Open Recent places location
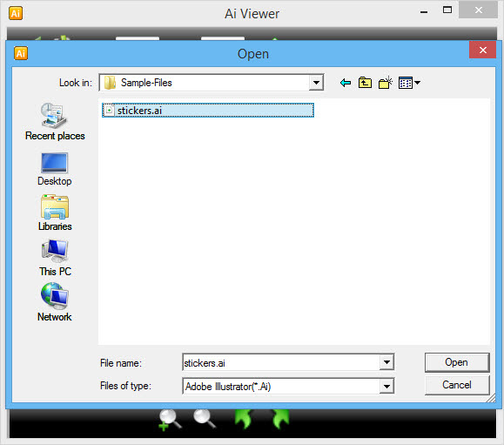 [55, 122]
